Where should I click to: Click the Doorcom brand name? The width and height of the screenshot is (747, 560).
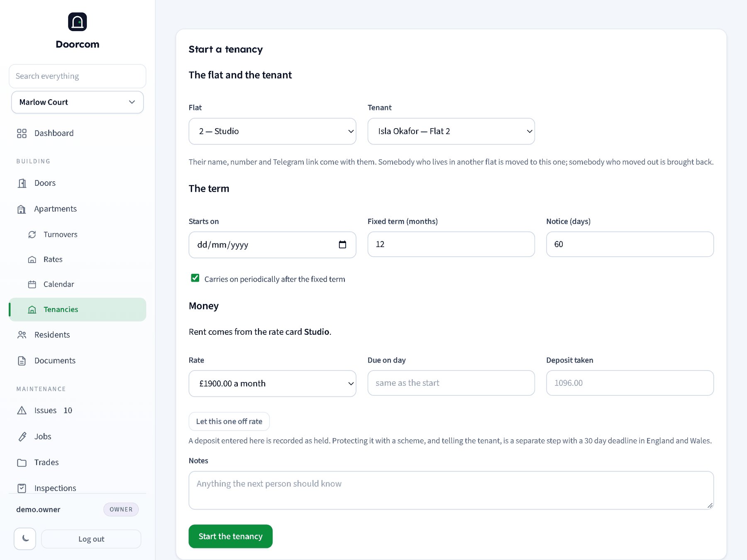click(x=78, y=44)
